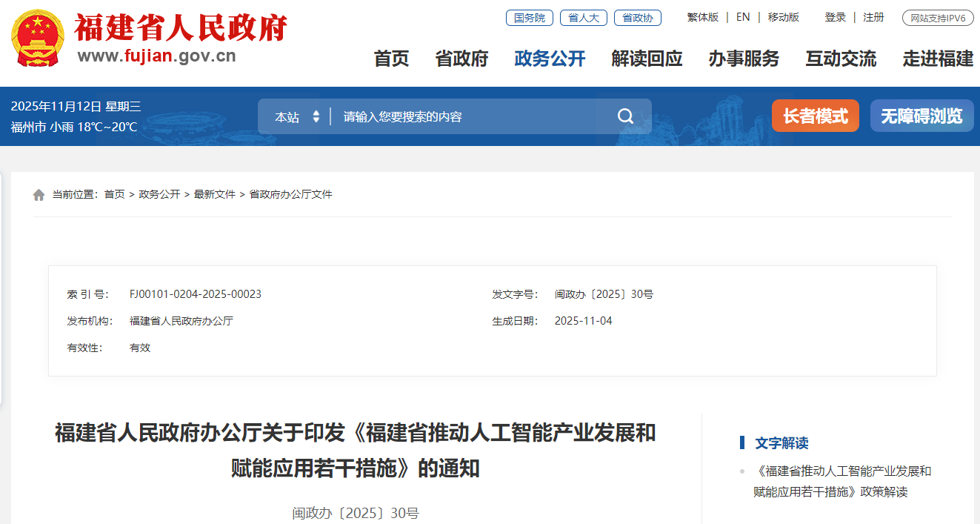The width and height of the screenshot is (980, 524).
Task: Click the 注册 register link
Action: tap(873, 17)
